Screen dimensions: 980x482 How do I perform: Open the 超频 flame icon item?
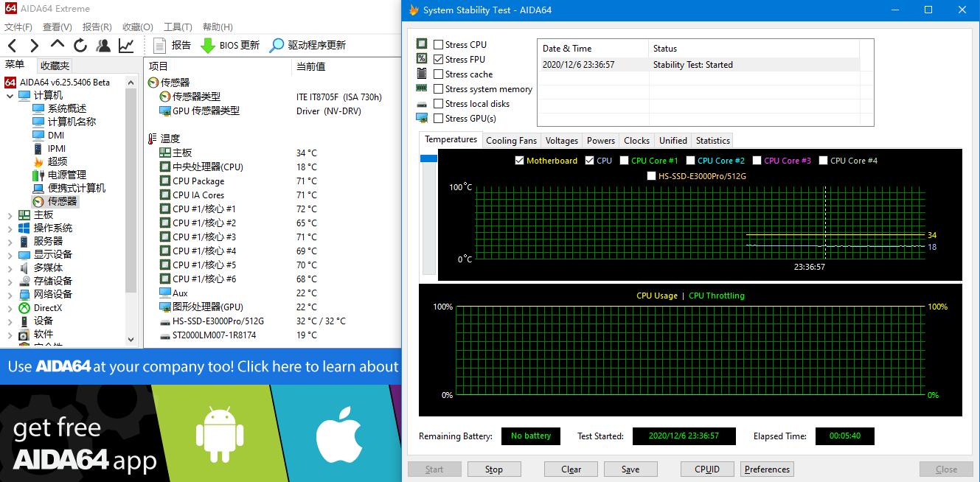[x=38, y=161]
